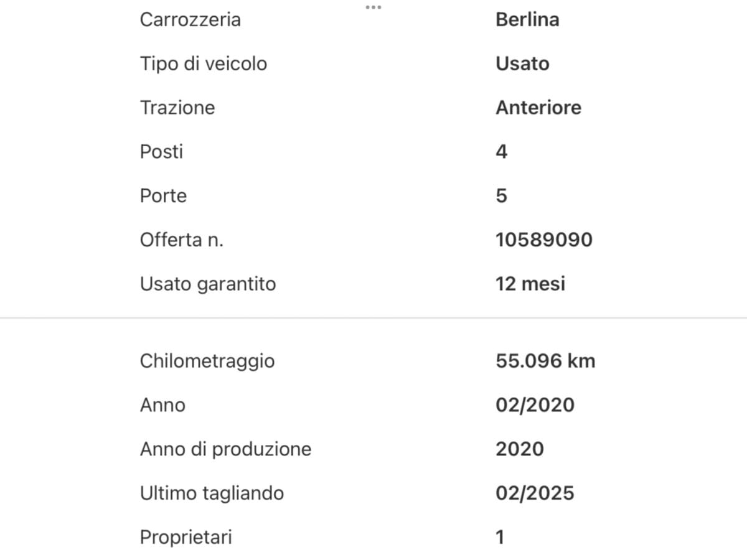Click the Posti label
This screenshot has height=560, width=747.
point(161,152)
